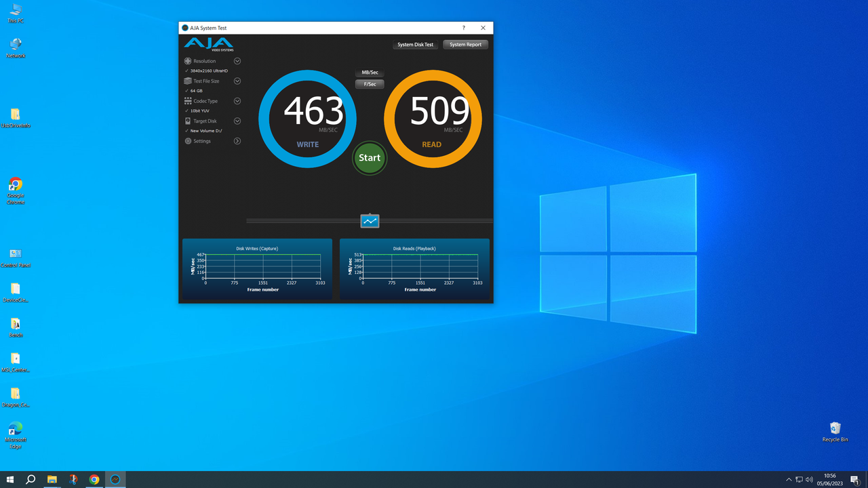The width and height of the screenshot is (868, 488).
Task: Open the Snipping Tool taskbar icon
Action: [73, 480]
